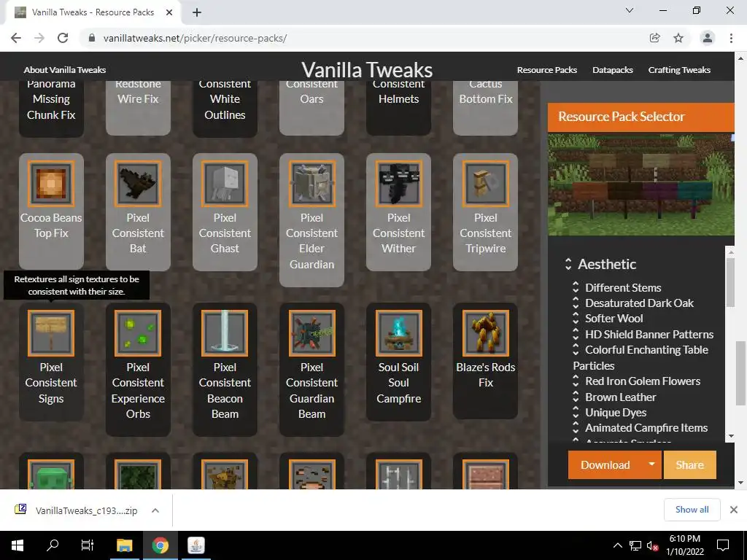This screenshot has height=560, width=747.
Task: Toggle the Cactus Bottom Fix card
Action: (x=485, y=108)
